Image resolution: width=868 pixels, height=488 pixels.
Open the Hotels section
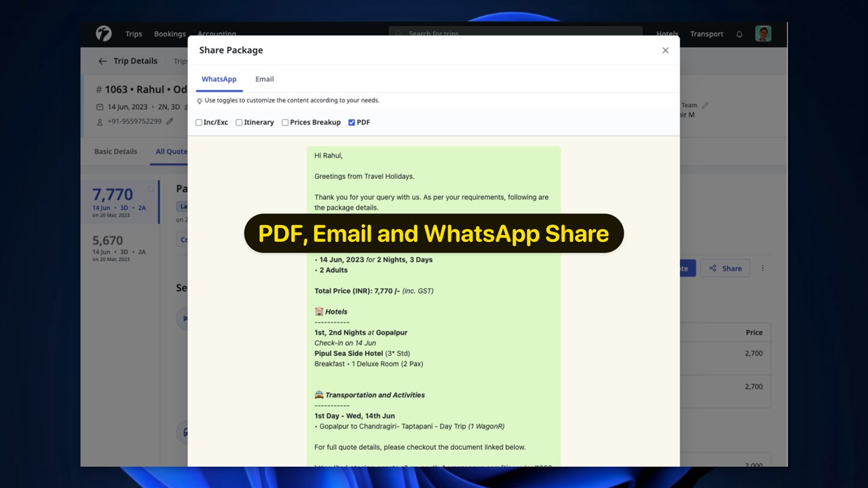667,34
